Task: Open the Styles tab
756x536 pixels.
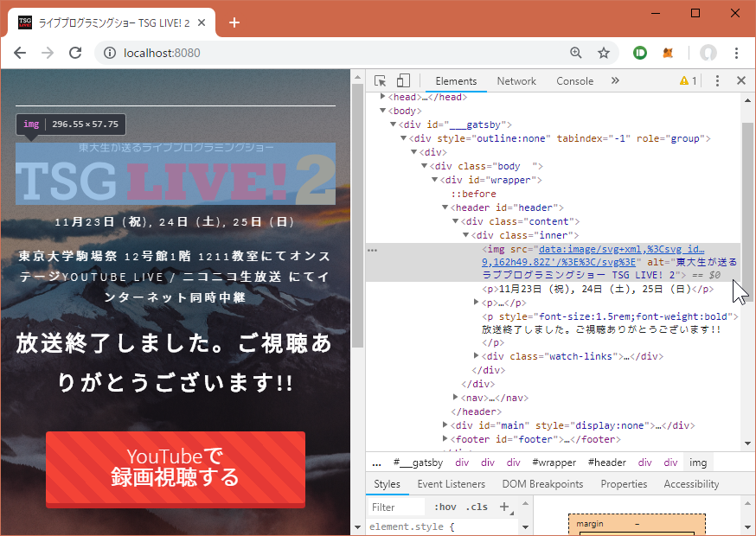Action: 387,484
